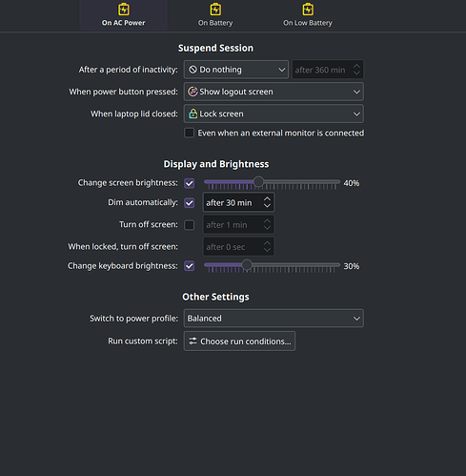Disable the Change screen brightness checkbox

point(190,183)
